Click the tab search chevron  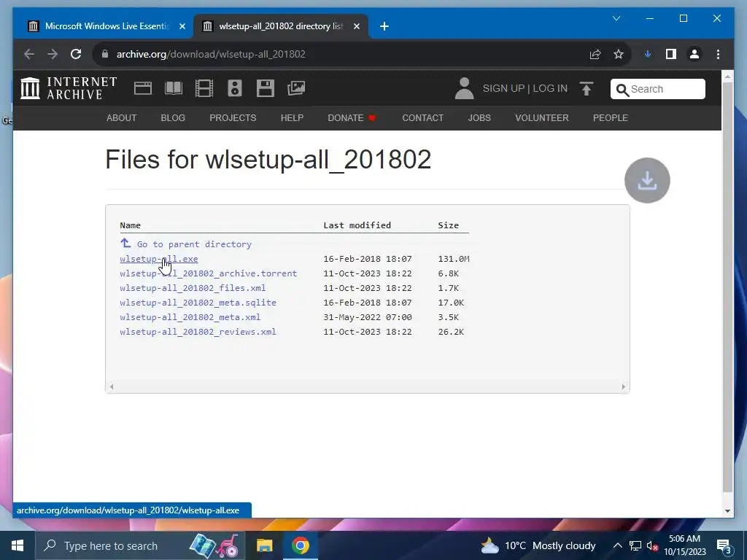click(x=616, y=18)
